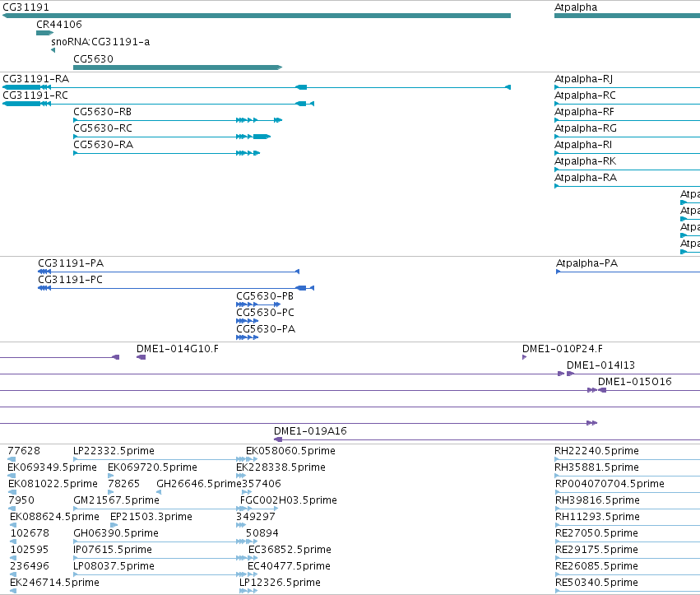This screenshot has height=595, width=700.
Task: Click EST EP21503.3prime
Action: tap(151, 517)
